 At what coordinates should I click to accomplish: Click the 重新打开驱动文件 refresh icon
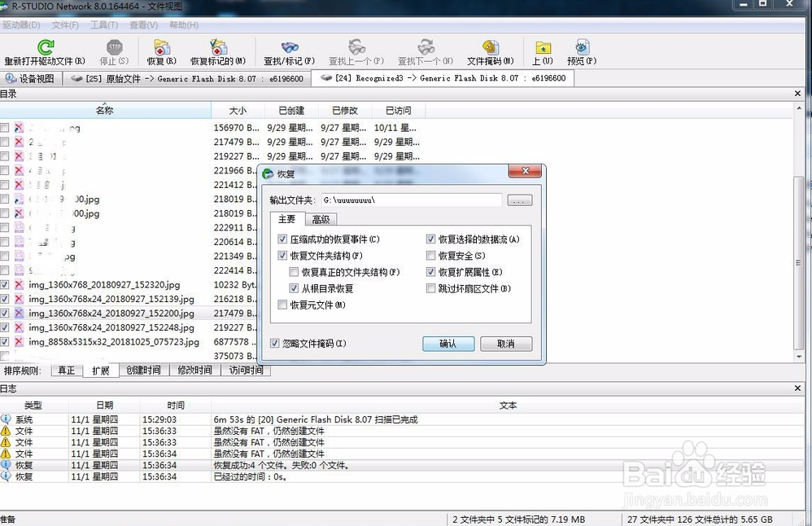point(46,48)
